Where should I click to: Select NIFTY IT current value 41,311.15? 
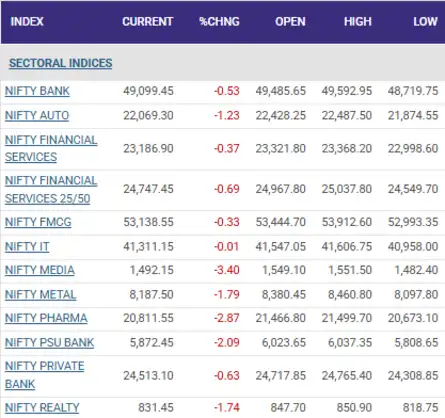pyautogui.click(x=148, y=247)
